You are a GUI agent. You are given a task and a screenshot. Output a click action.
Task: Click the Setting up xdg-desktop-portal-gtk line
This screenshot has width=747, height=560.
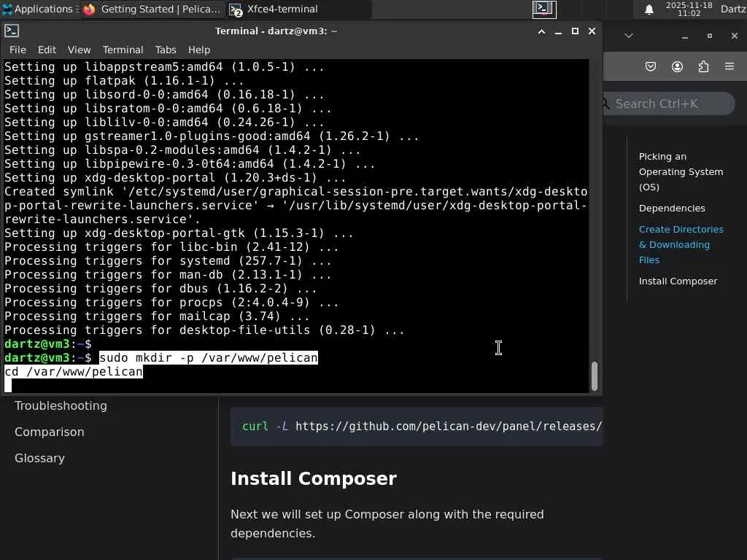point(179,233)
